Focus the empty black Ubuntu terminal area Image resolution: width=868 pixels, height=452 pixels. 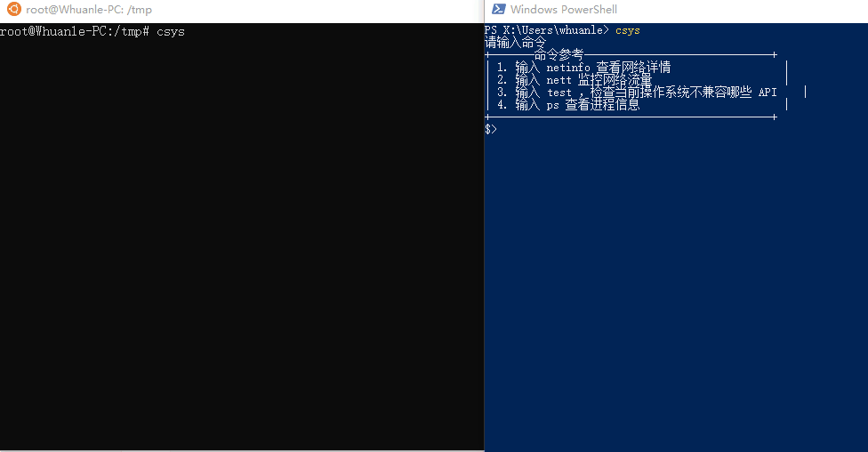(x=242, y=244)
